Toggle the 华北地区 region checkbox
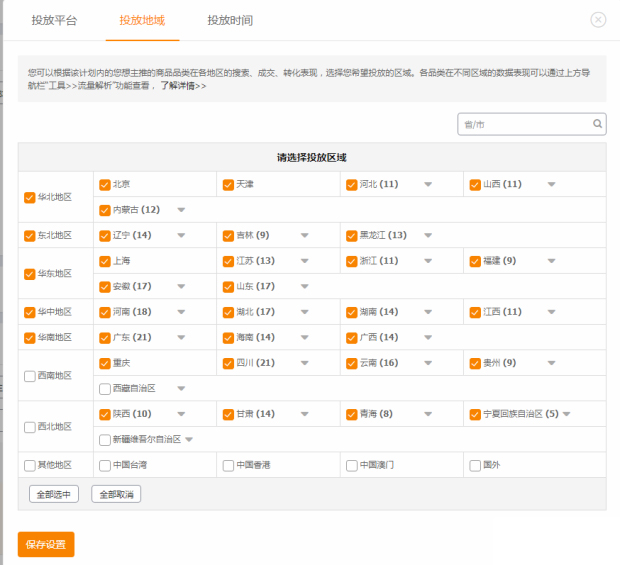Viewport: 620px width, 565px height. point(29,197)
